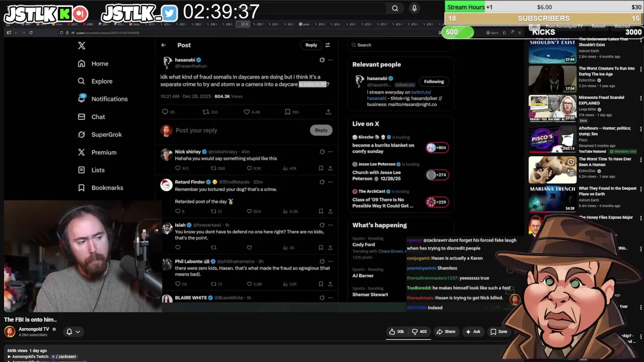Repost Retard Finder's reply with 12 reposts

click(213, 211)
